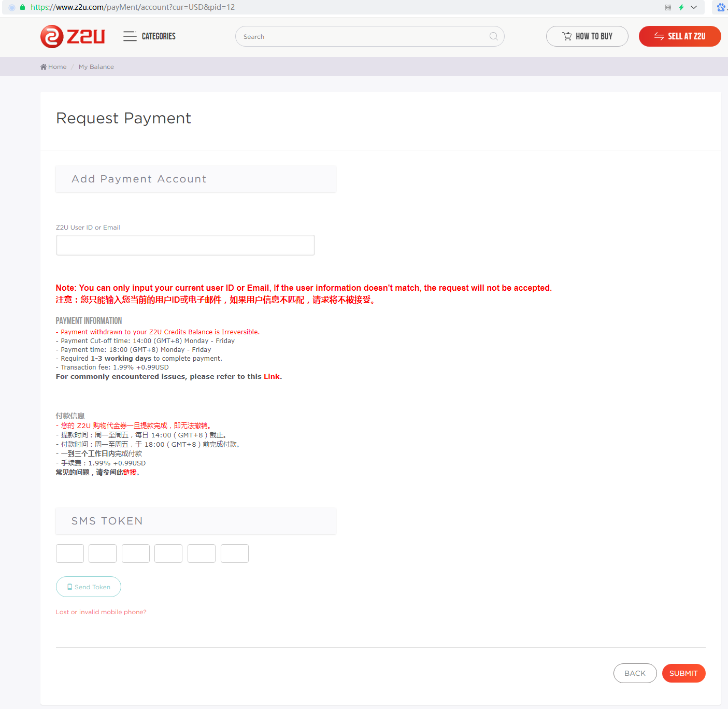Click the green padlock security icon
This screenshot has width=728, height=709.
[22, 7]
